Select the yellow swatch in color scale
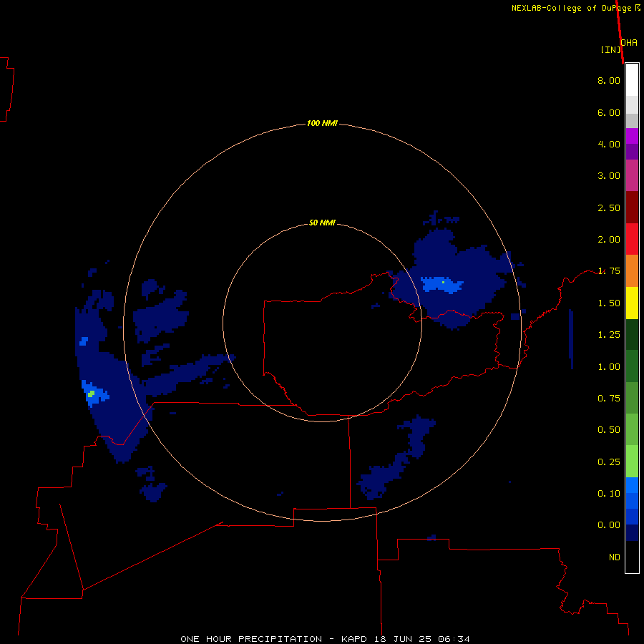 pos(632,303)
